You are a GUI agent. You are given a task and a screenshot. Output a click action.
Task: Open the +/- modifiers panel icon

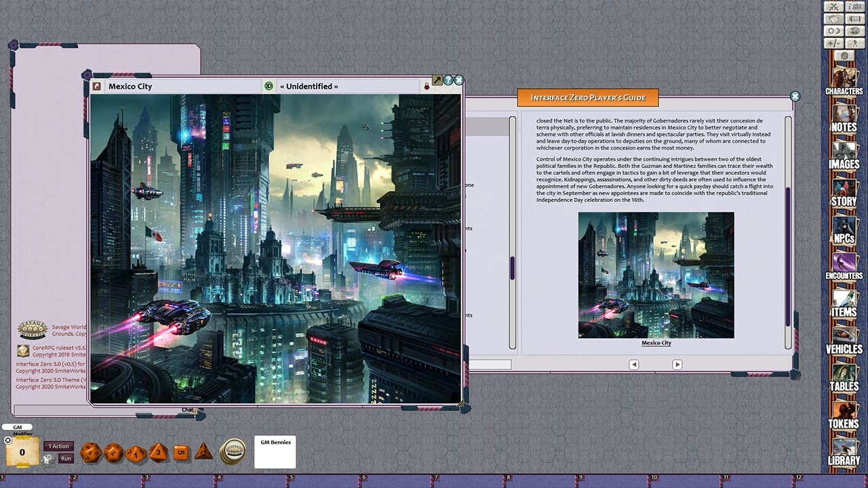[834, 43]
